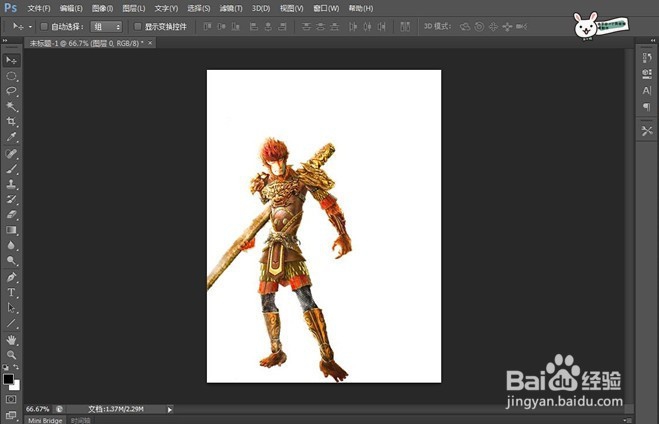Click the 66.67% zoom level field
This screenshot has height=424, width=659.
click(x=37, y=409)
